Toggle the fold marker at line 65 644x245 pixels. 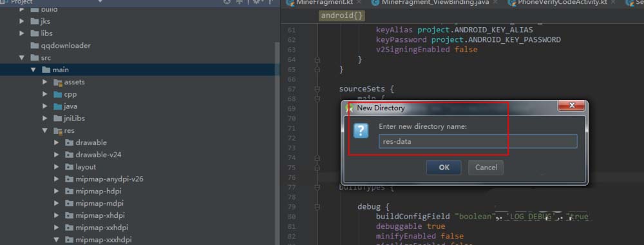click(317, 70)
